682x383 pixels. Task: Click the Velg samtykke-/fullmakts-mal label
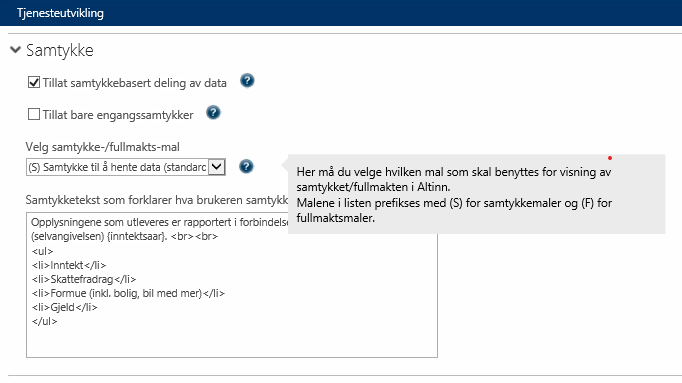point(103,147)
